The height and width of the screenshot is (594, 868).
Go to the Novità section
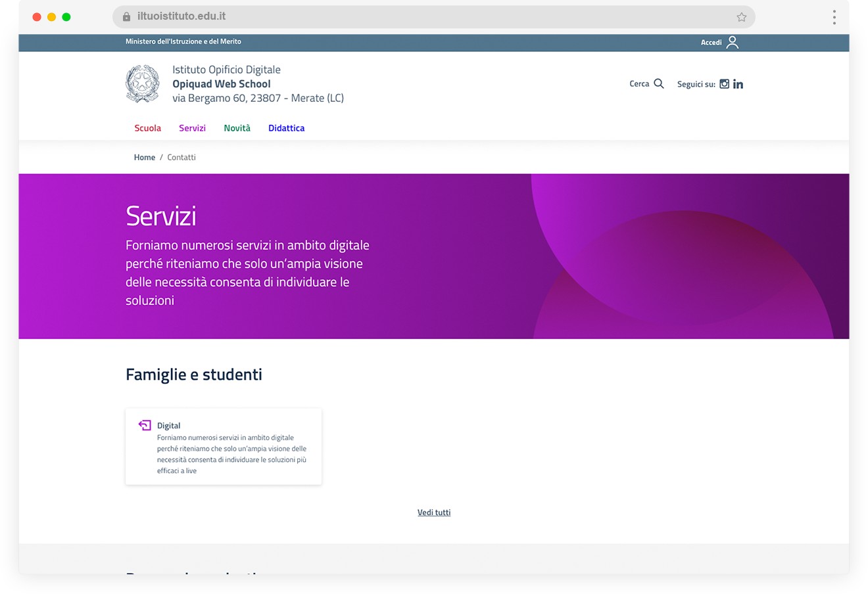point(237,128)
